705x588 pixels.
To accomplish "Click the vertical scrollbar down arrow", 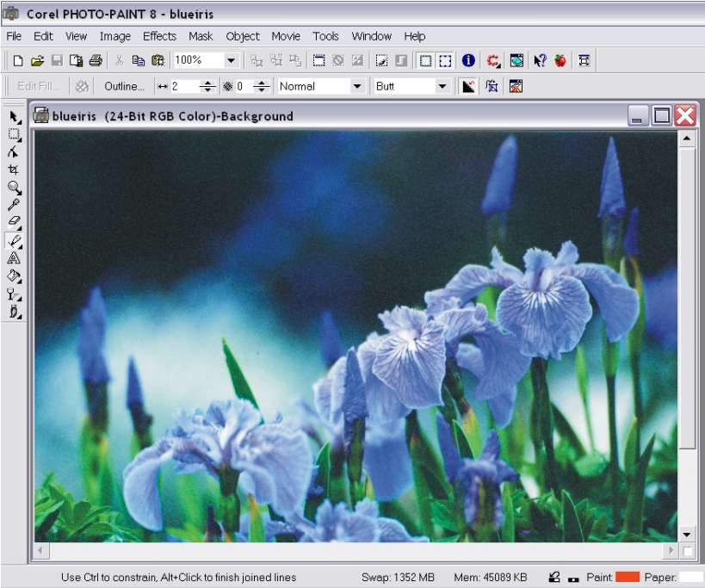I will tap(686, 534).
